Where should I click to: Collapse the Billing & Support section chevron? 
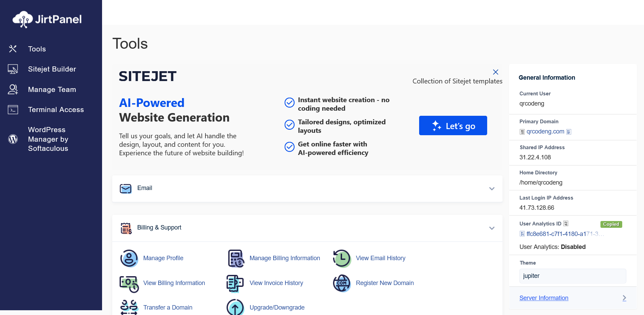(x=492, y=228)
